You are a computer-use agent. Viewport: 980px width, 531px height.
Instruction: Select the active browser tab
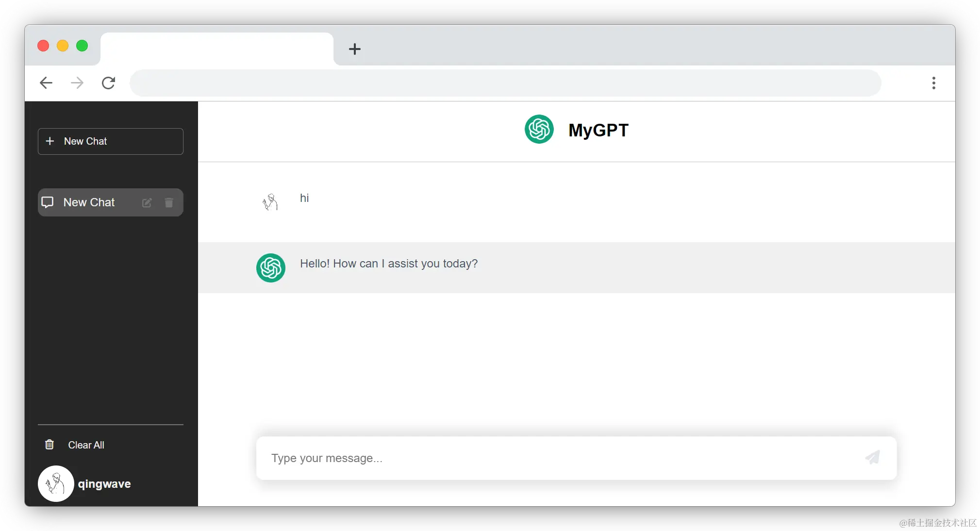(x=216, y=49)
